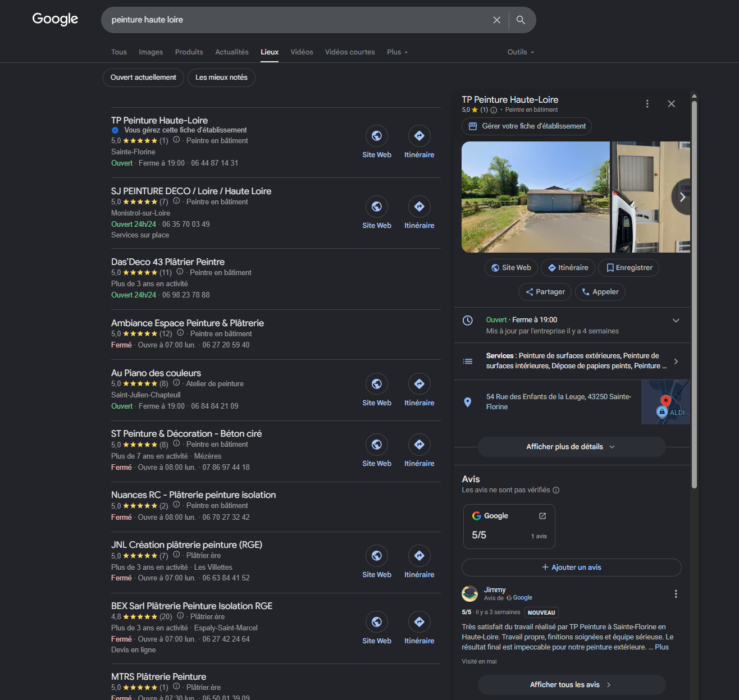This screenshot has height=700, width=739.
Task: Open Site Web for JNL Création plâtrerie
Action: [x=377, y=562]
